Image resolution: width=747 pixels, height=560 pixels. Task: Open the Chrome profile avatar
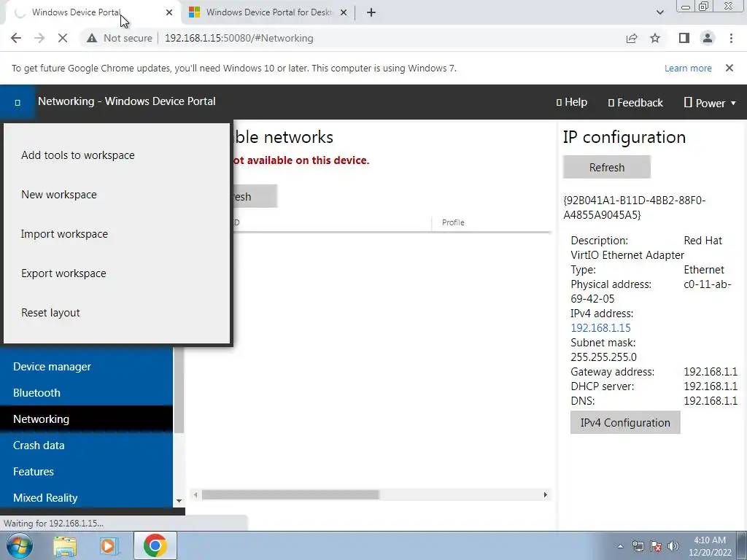tap(708, 38)
